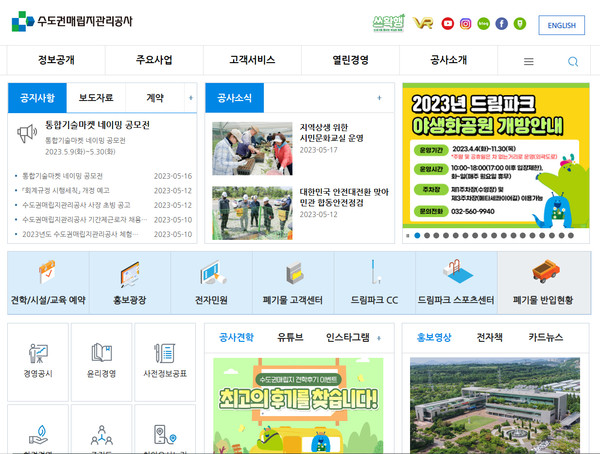Open the Facebook icon in header
This screenshot has width=600, height=454.
coord(501,24)
